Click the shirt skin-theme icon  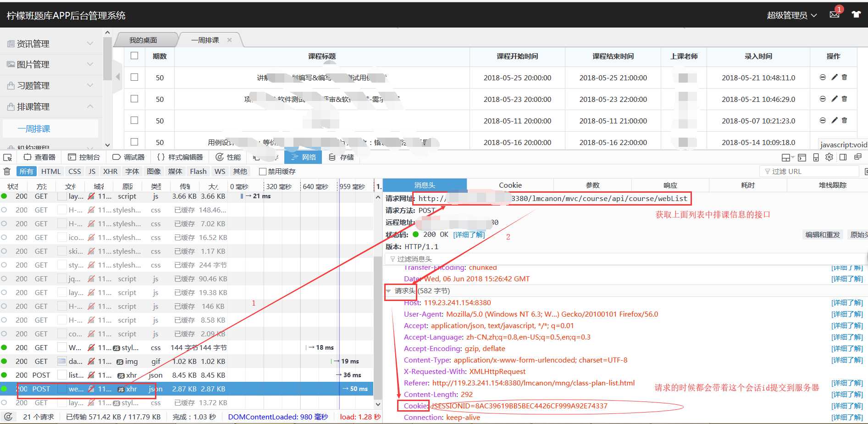coord(856,15)
